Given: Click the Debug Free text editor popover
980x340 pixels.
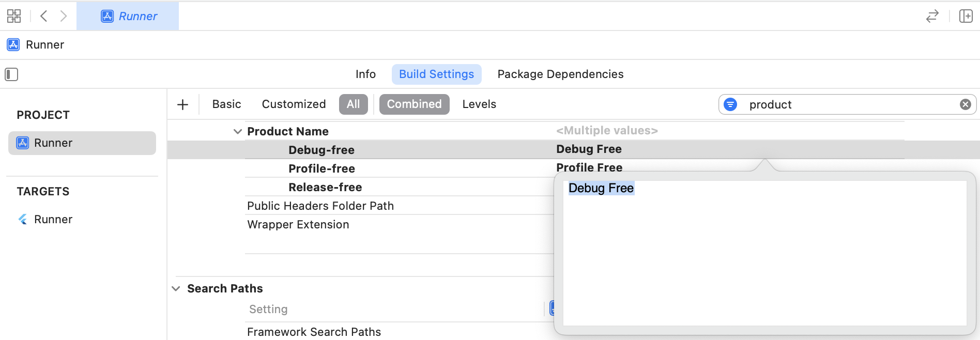Looking at the screenshot, I should coord(764,253).
